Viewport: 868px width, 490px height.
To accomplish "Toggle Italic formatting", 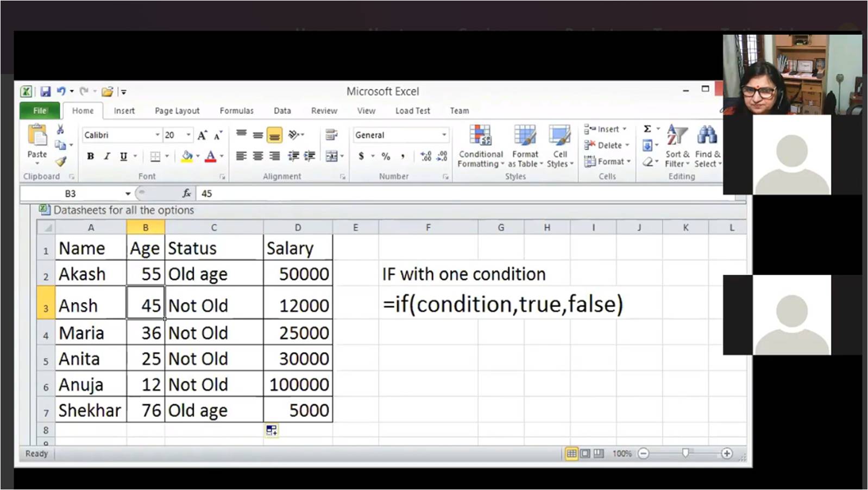I will tap(106, 156).
